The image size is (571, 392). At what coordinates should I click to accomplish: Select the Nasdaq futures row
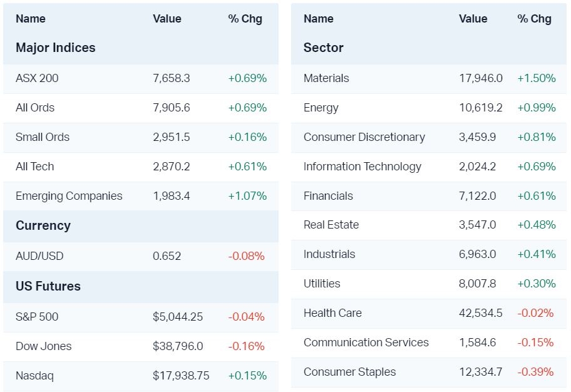pyautogui.click(x=34, y=376)
